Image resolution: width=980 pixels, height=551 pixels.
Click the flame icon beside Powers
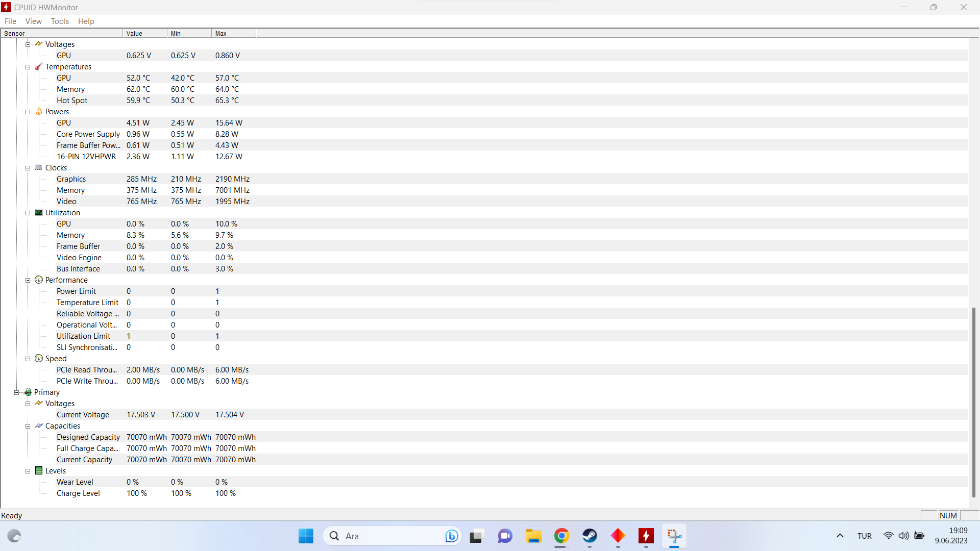tap(39, 112)
